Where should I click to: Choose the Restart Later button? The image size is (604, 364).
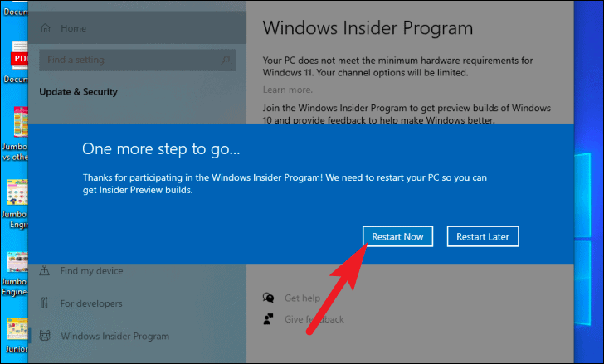click(483, 236)
